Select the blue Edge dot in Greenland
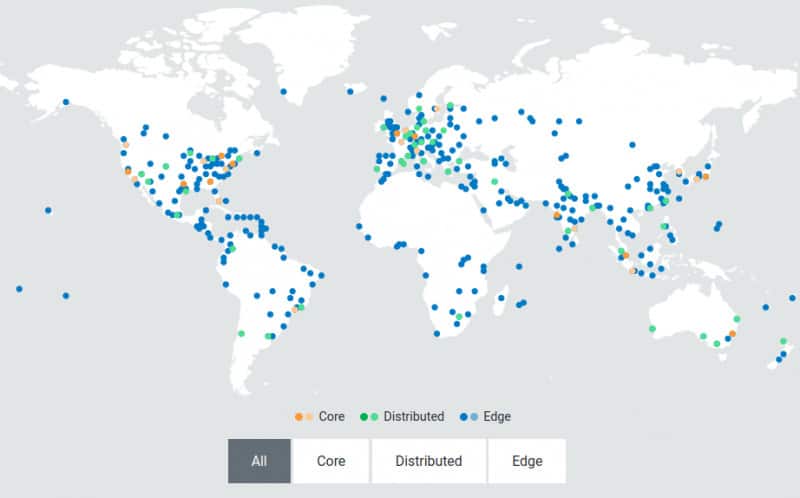Screen dimensions: 800x498 pyautogui.click(x=283, y=92)
